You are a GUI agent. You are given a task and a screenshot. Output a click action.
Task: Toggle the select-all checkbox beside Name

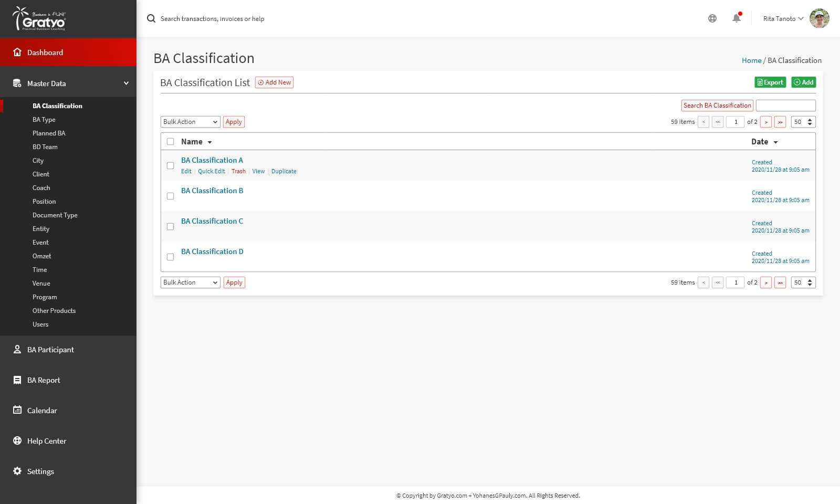tap(170, 142)
